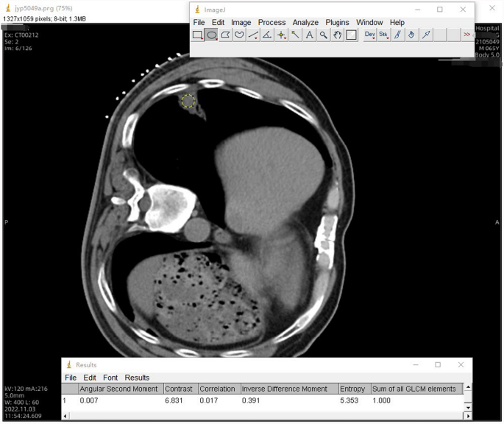
Task: Maximize the Results window
Action: click(x=438, y=365)
